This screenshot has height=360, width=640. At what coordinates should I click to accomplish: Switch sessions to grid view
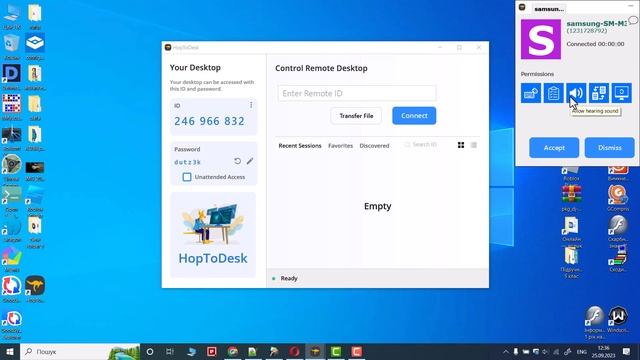point(461,145)
